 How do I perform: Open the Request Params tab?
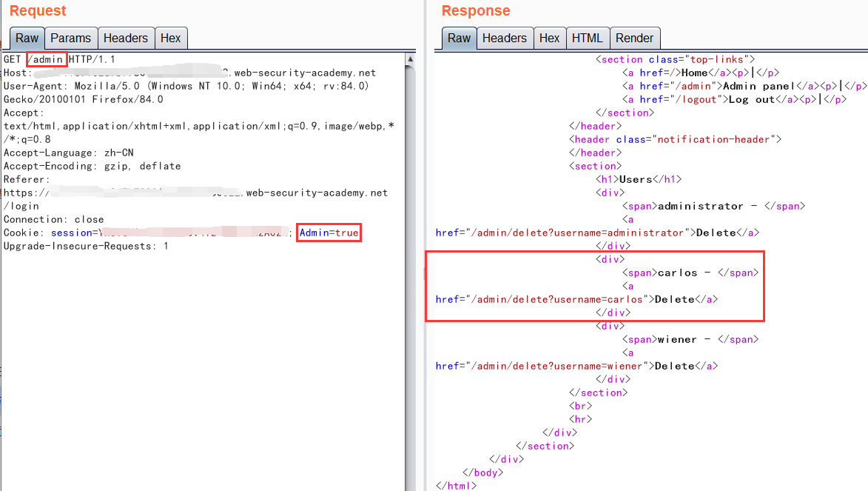70,39
